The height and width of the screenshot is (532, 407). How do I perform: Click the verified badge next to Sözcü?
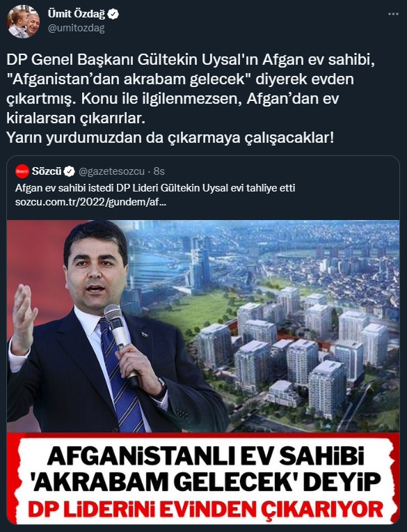click(70, 172)
